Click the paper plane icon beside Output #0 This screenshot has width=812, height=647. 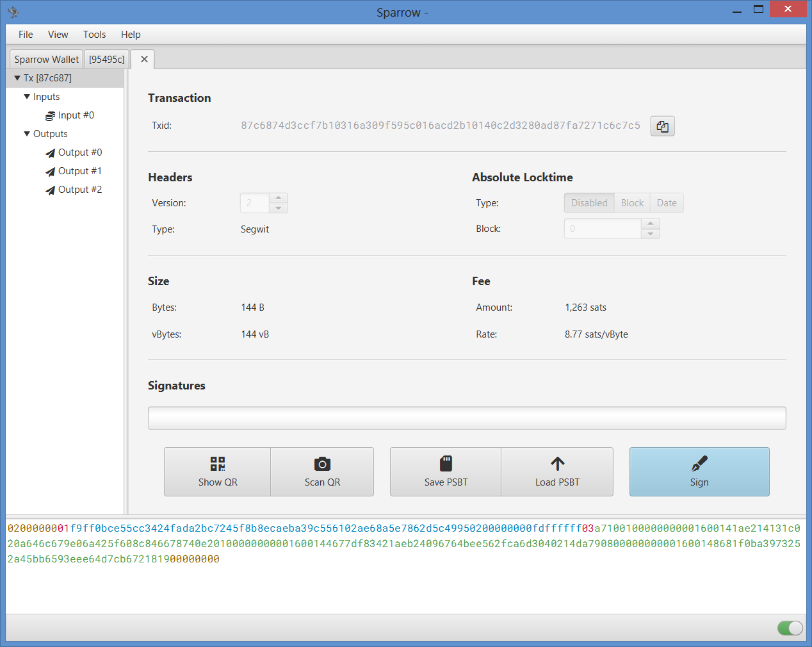click(50, 153)
